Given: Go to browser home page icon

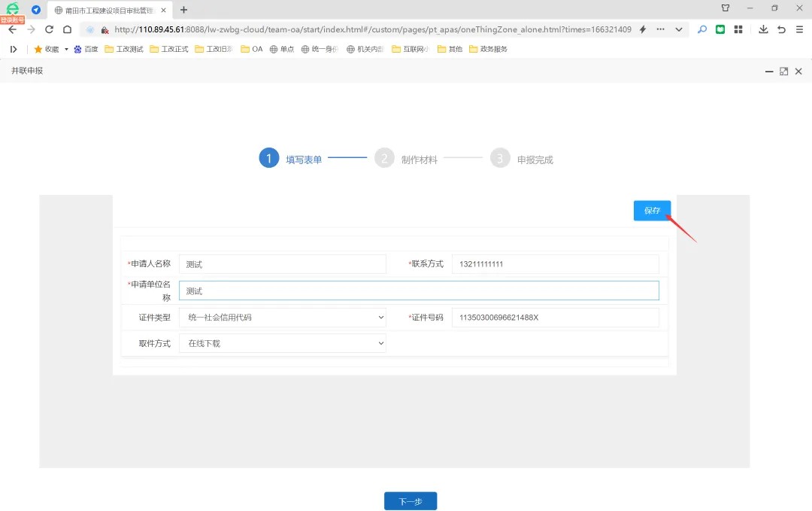Looking at the screenshot, I should tap(67, 29).
